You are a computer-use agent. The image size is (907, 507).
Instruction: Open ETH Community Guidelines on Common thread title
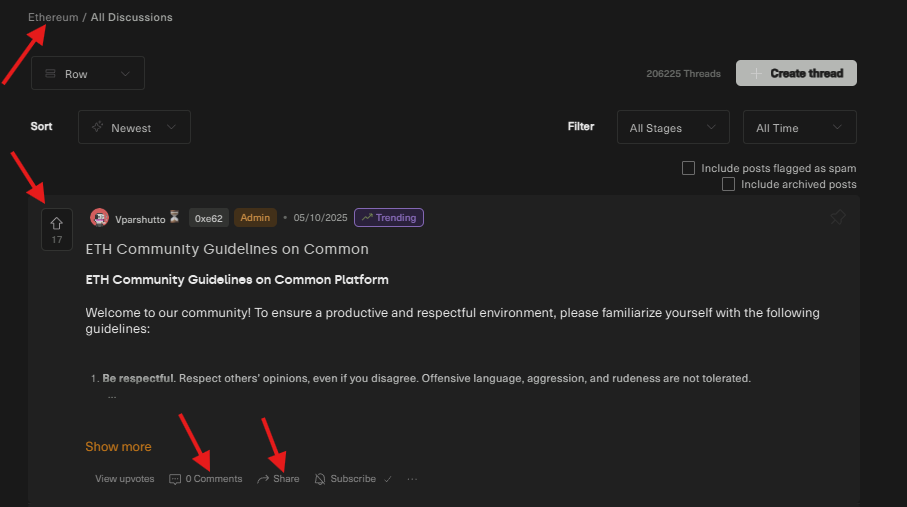click(x=227, y=249)
